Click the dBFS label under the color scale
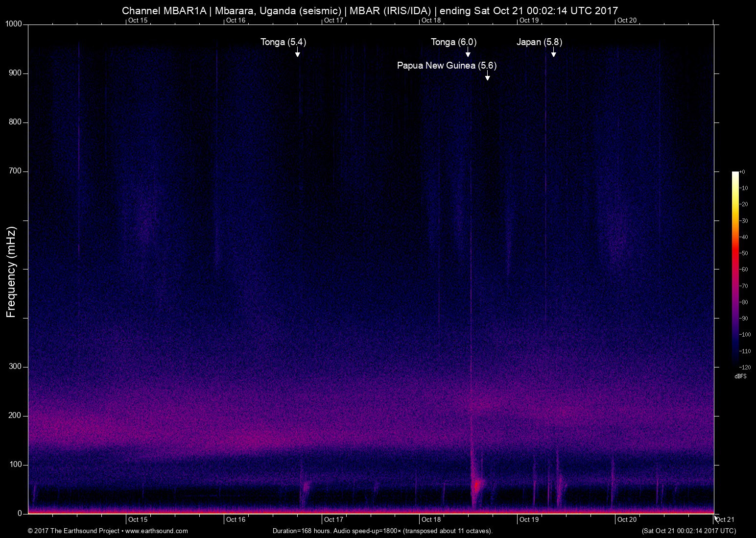756x538 pixels. point(740,376)
